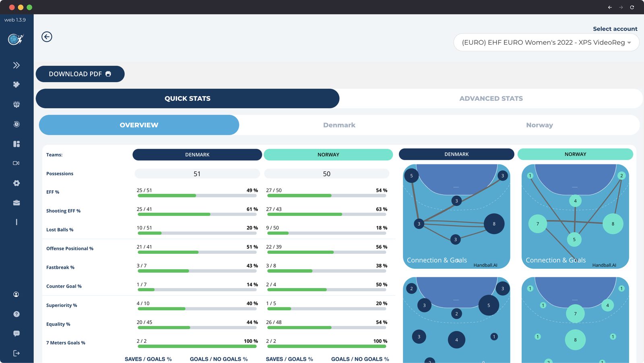Open the history clock sidebar icon
This screenshot has height=363, width=644.
[17, 124]
